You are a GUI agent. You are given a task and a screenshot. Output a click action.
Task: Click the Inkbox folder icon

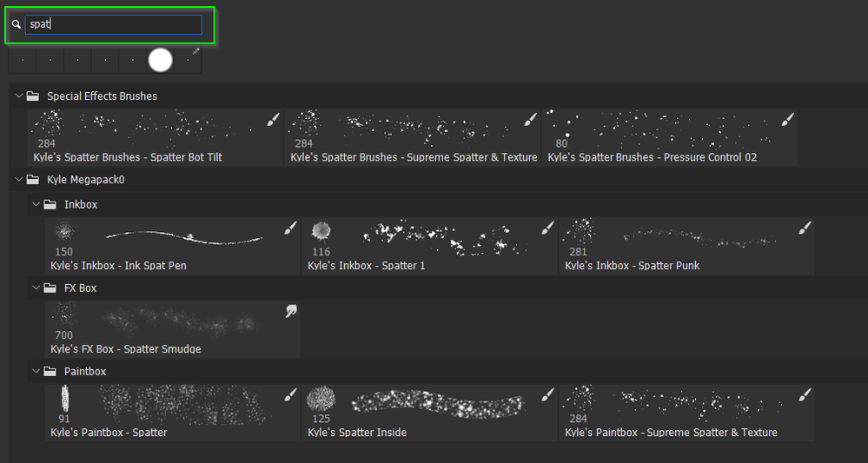pyautogui.click(x=50, y=205)
